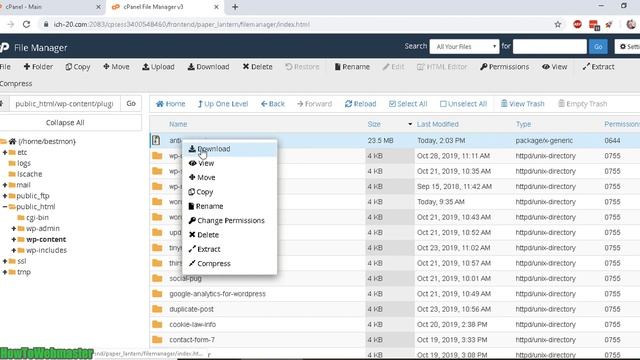This screenshot has width=640, height=360.
Task: Click Select All files
Action: tap(408, 104)
